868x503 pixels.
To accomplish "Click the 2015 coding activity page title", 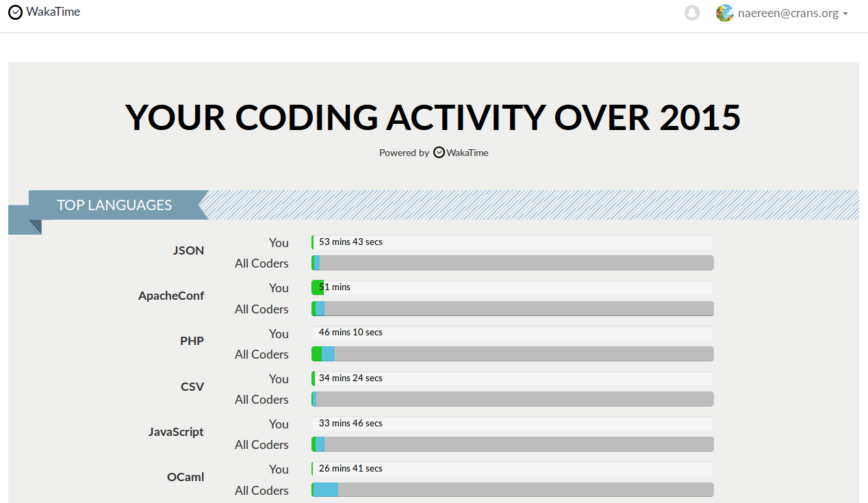I will [x=433, y=117].
